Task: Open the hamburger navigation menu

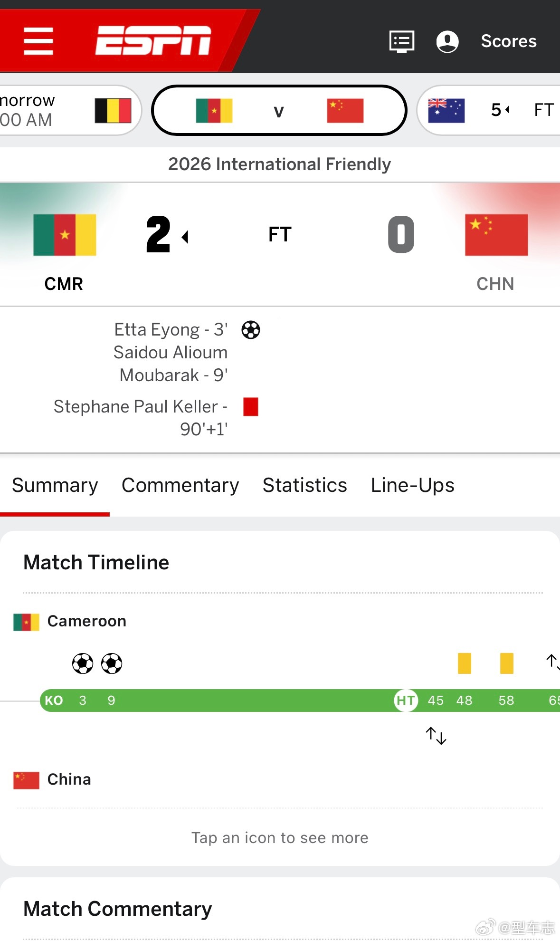Action: pyautogui.click(x=38, y=41)
